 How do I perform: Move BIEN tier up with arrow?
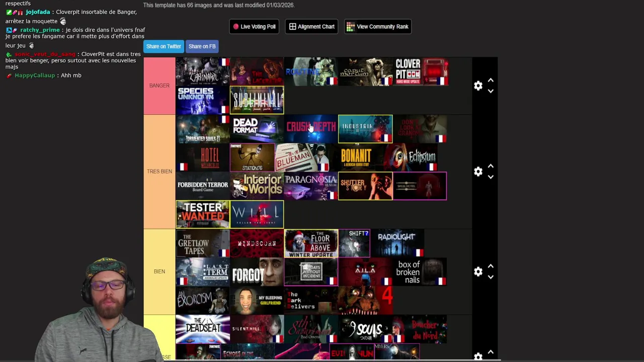tap(491, 266)
